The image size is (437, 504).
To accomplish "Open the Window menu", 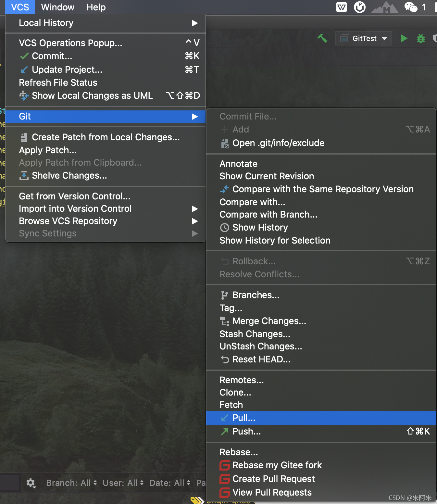I will (58, 7).
